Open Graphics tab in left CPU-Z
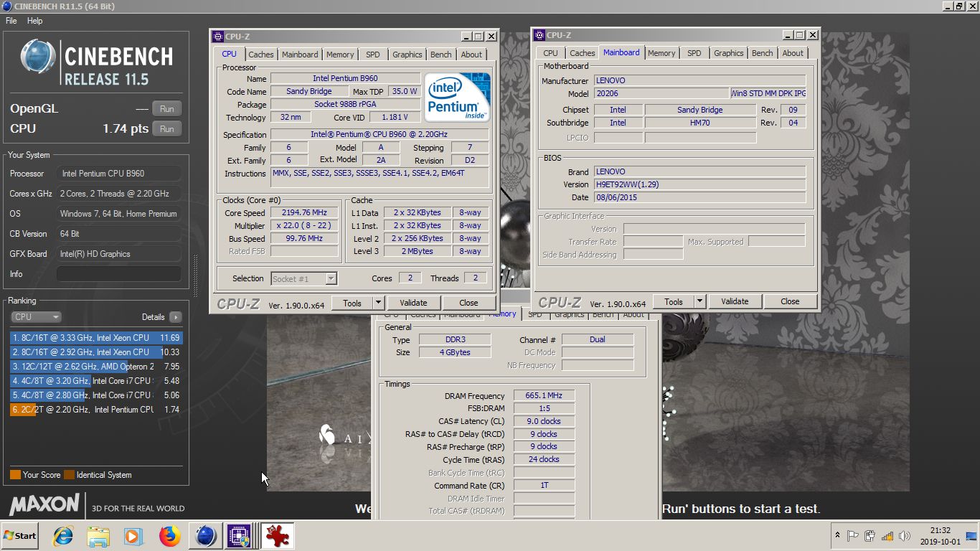980x551 pixels. tap(407, 55)
